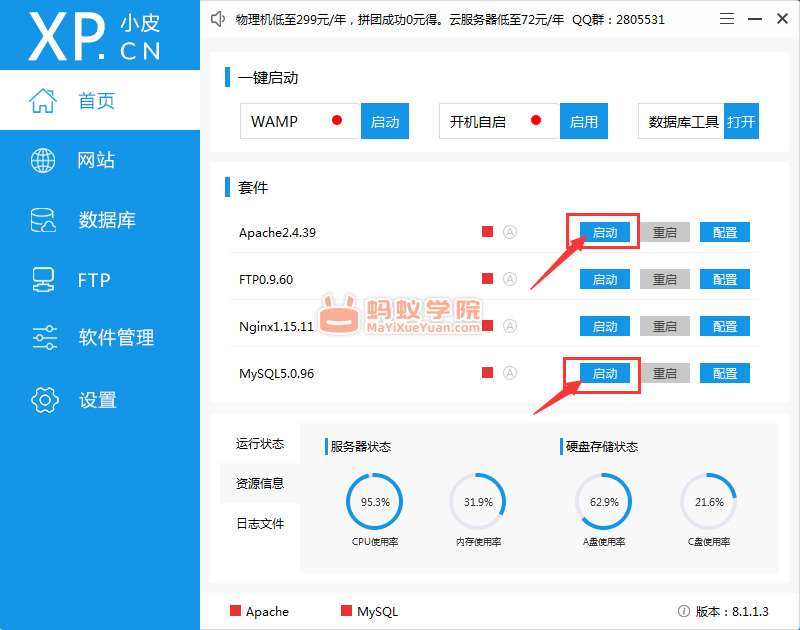Open the 设置 settings page
The width and height of the screenshot is (800, 630).
(x=100, y=399)
